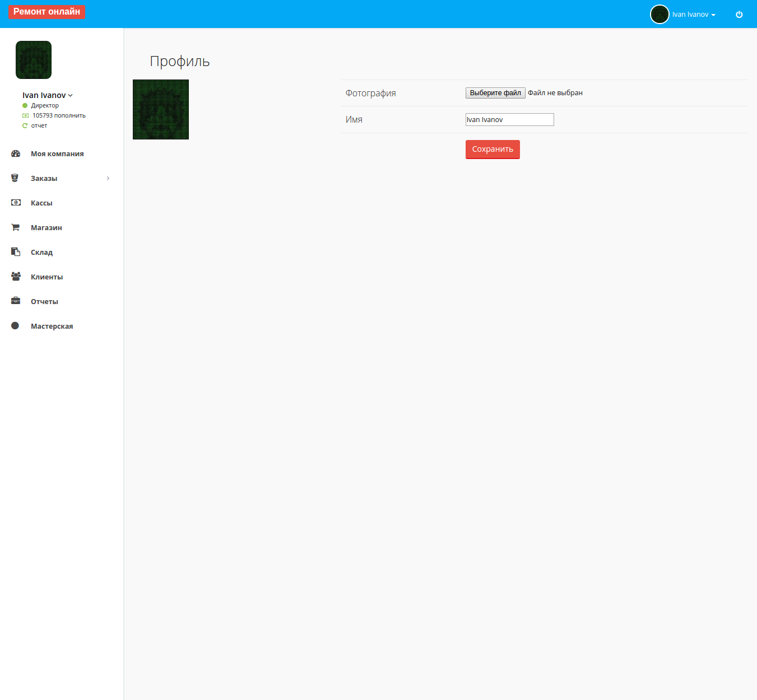This screenshot has height=700, width=757.
Task: Open the dashboard icon beside Моя компания
Action: tap(16, 153)
